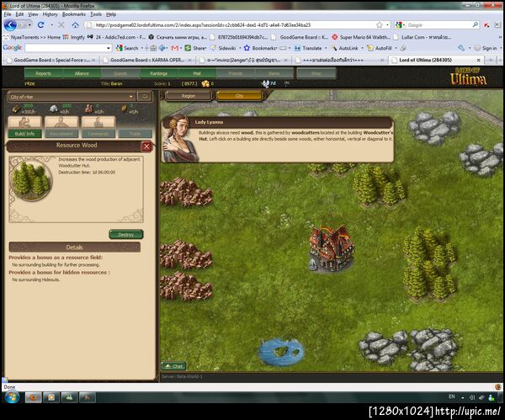
Task: Open the Super Mario 64 Walkthrough bookmark
Action: (361, 37)
